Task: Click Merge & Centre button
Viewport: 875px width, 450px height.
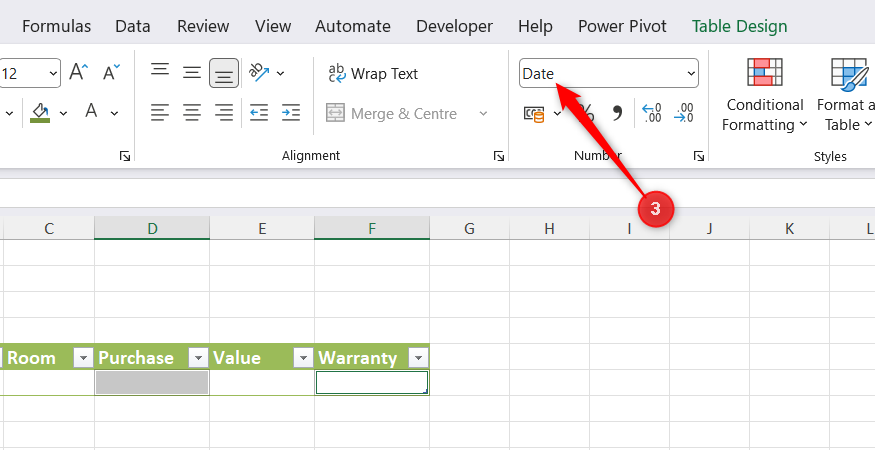Action: pyautogui.click(x=392, y=114)
